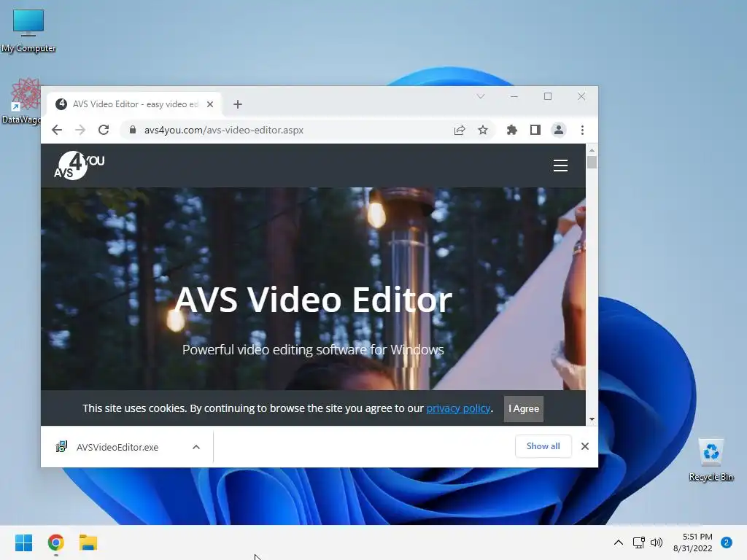This screenshot has width=747, height=560.
Task: Click 'Powerful video editing software for Windows' text
Action: coord(313,350)
